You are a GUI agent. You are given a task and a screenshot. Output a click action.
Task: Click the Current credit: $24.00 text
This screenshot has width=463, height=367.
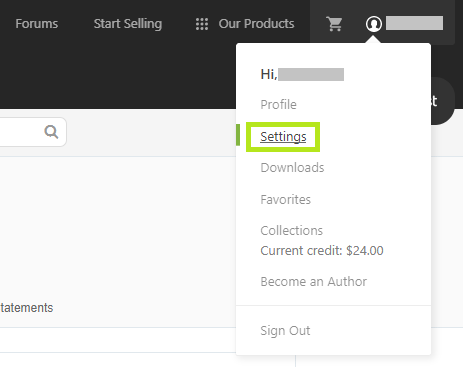[322, 250]
